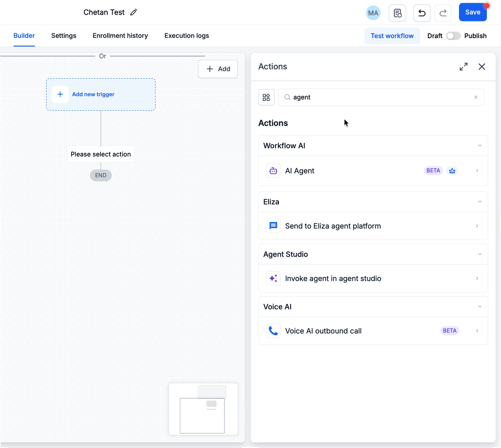Undo the last change
This screenshot has width=501, height=448.
pos(422,13)
